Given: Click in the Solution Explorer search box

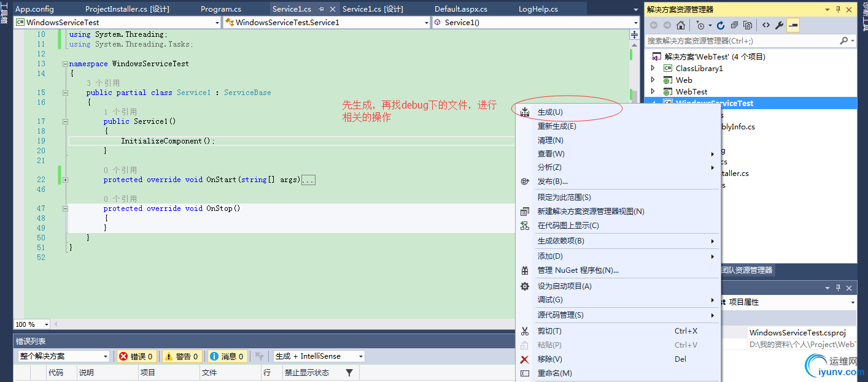Looking at the screenshot, I should (x=742, y=40).
